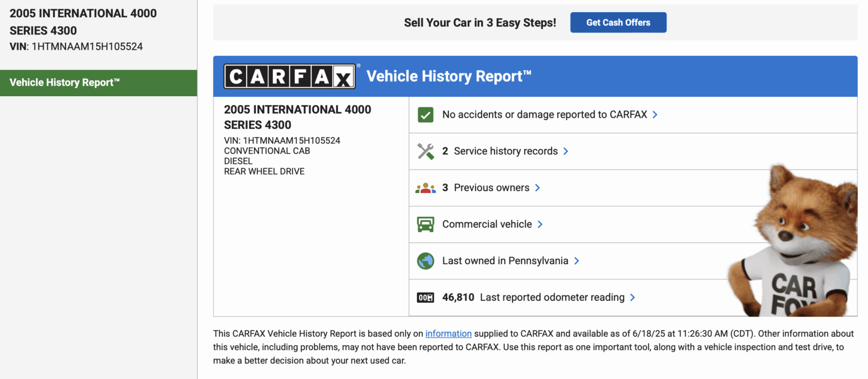The width and height of the screenshot is (868, 379).
Task: Click the report panel vehicle title heading
Action: coord(298,117)
